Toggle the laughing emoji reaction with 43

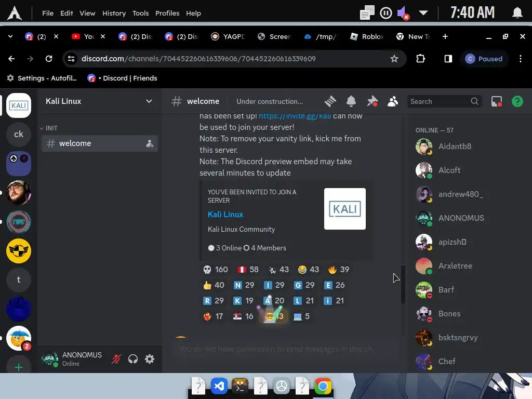[x=309, y=270]
